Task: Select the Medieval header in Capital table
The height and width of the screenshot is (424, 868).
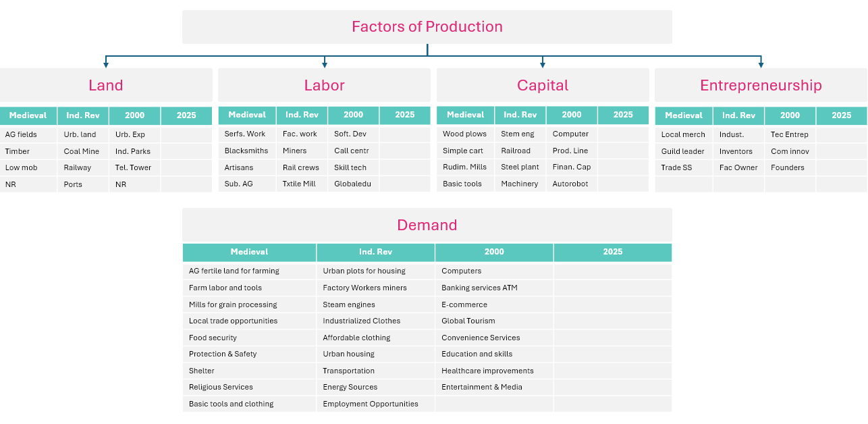Action: [x=465, y=115]
